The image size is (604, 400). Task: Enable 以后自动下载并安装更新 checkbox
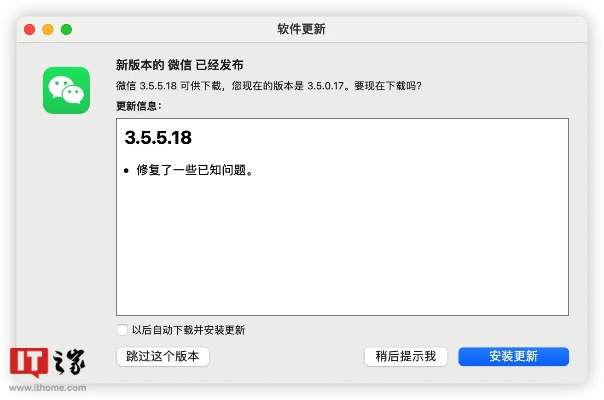122,330
